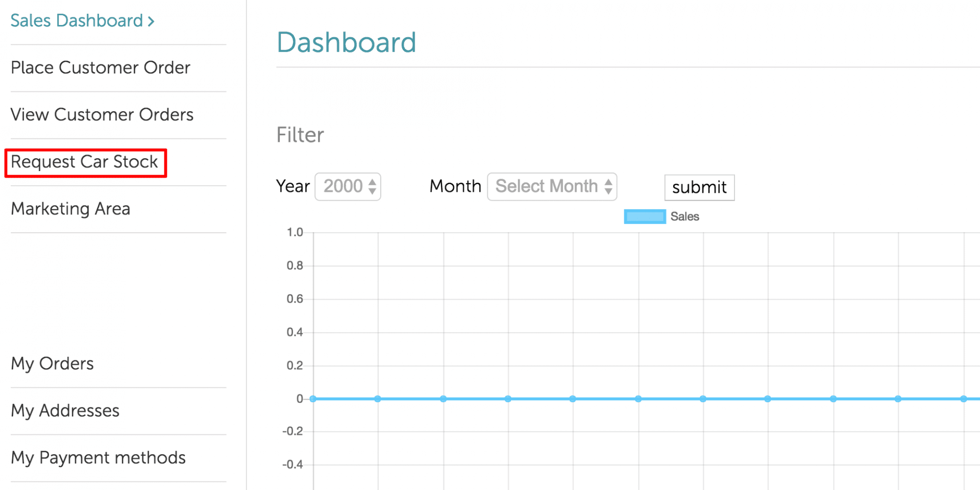Open My Orders
Screen dimensions: 980x490
53,363
